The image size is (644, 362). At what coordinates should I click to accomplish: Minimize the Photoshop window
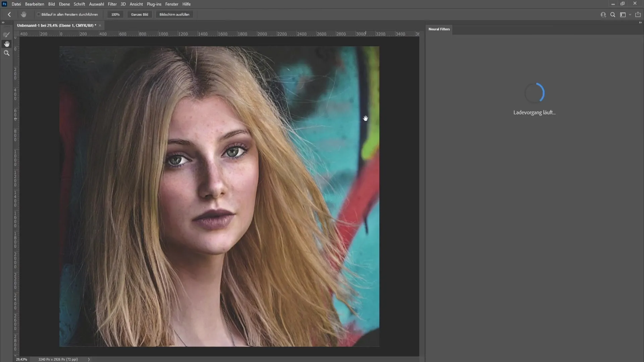[613, 4]
